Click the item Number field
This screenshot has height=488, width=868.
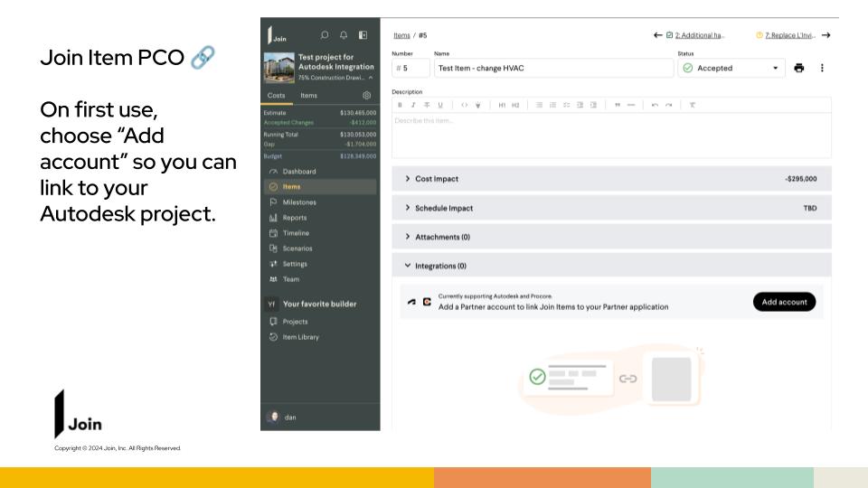410,68
